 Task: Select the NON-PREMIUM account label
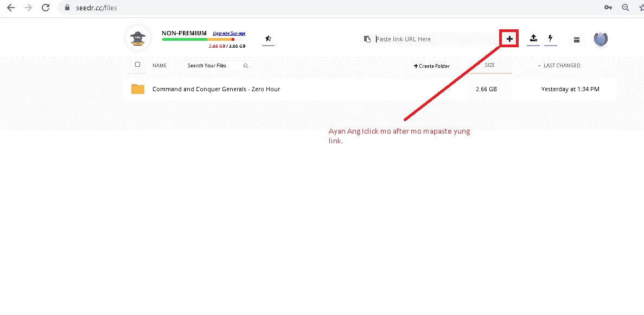[x=184, y=33]
